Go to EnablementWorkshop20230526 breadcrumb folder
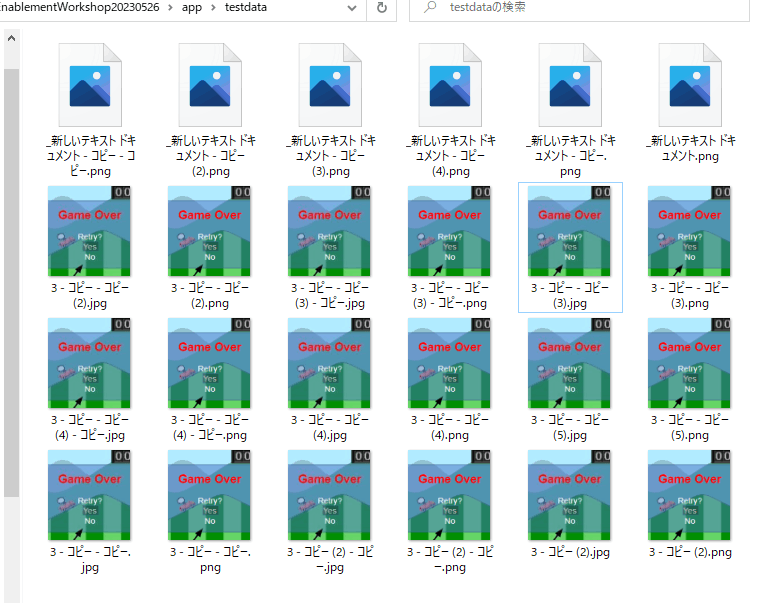The width and height of the screenshot is (761, 603). pos(80,7)
